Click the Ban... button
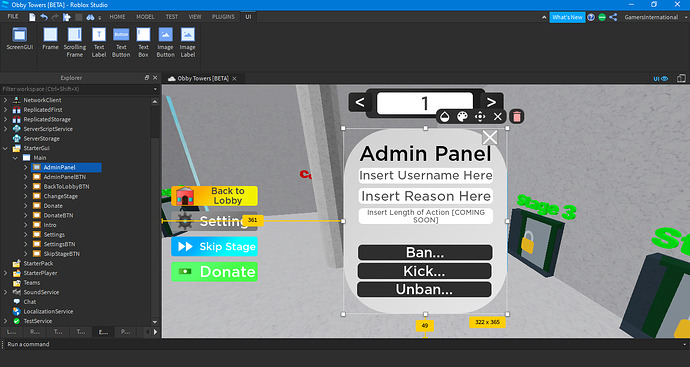The image size is (690, 367). (x=425, y=253)
